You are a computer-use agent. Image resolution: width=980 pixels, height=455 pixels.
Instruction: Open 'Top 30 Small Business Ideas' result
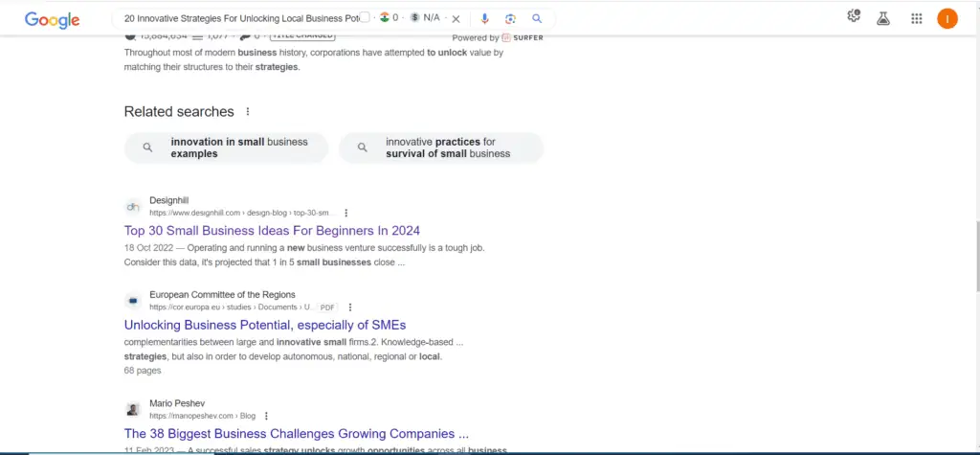click(x=272, y=231)
